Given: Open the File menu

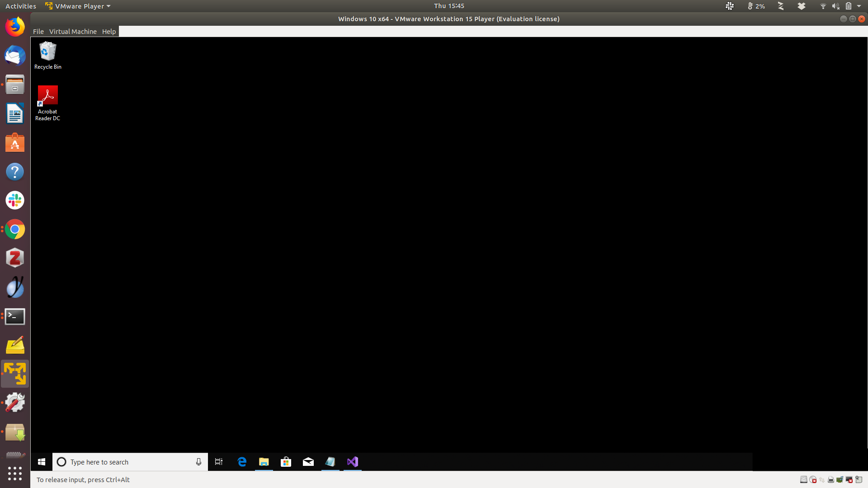Looking at the screenshot, I should pos(38,32).
